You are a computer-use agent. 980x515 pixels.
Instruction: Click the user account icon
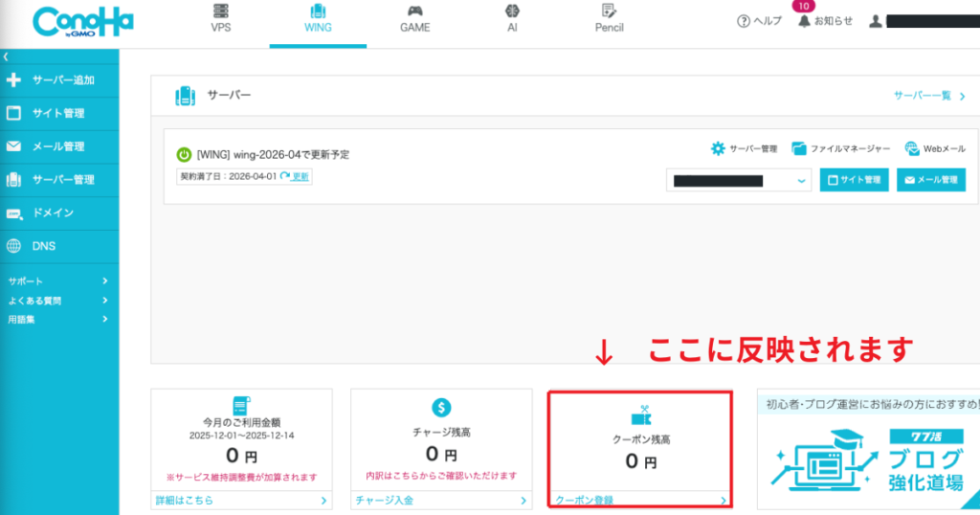(x=876, y=21)
